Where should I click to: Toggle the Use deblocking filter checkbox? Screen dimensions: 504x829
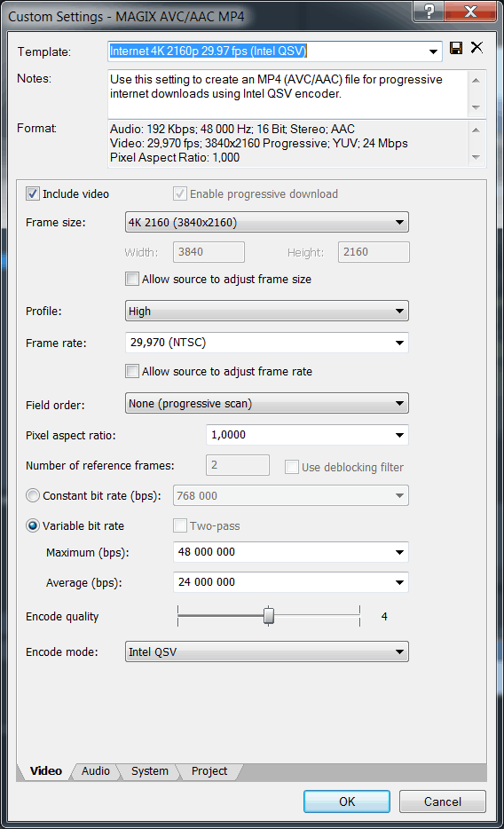tap(292, 467)
